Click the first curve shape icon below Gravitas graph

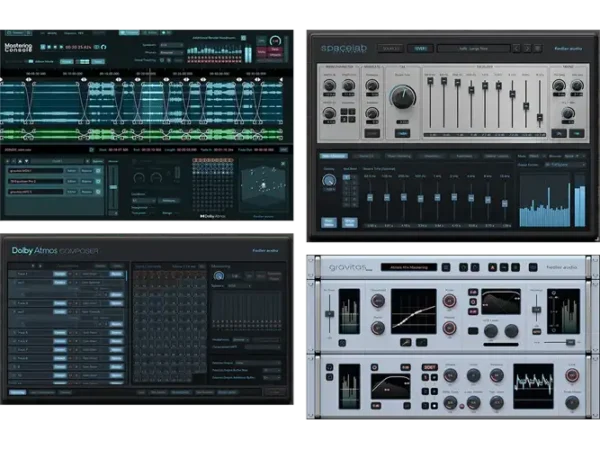pyautogui.click(x=406, y=342)
